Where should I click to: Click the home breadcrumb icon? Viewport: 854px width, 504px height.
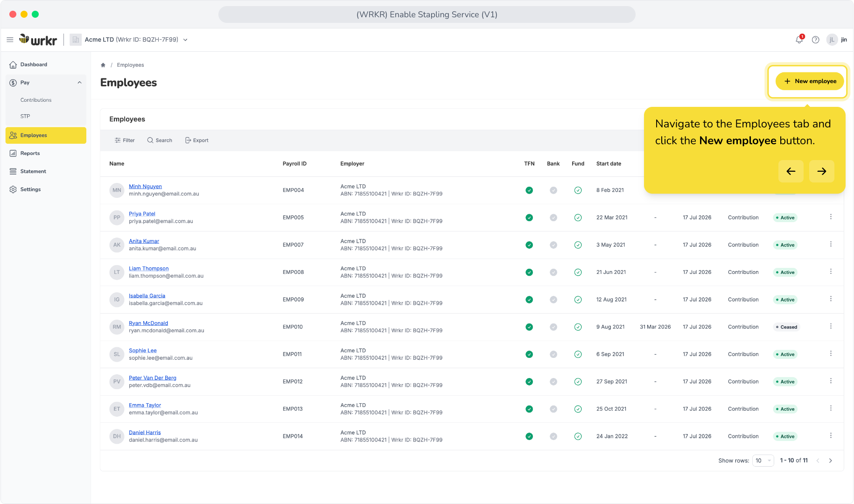pos(103,65)
